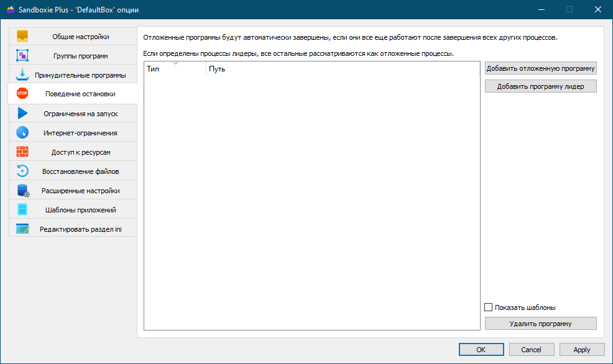Click the Общие настройки yellow box icon
Screen dimensions: 613x364
pos(22,36)
